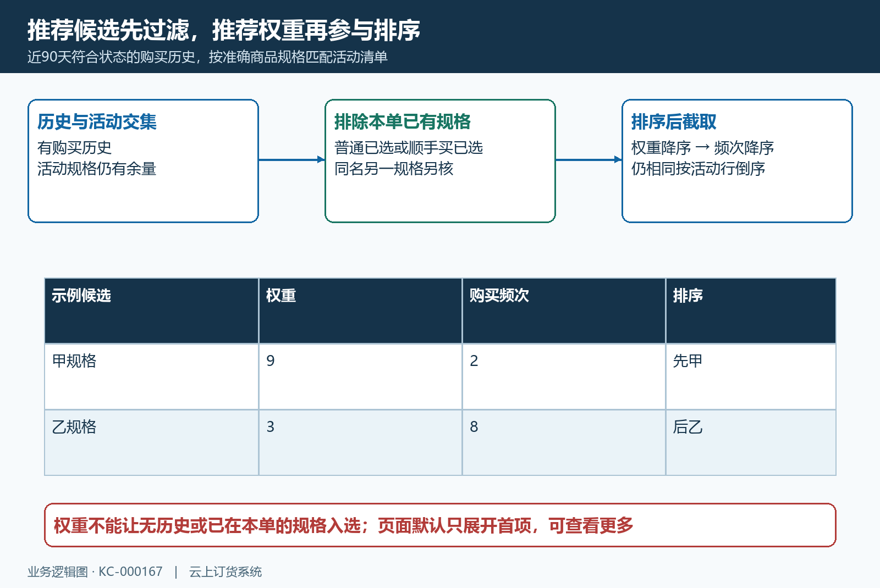
Task: Click the table header 排序
Action: coord(751,311)
